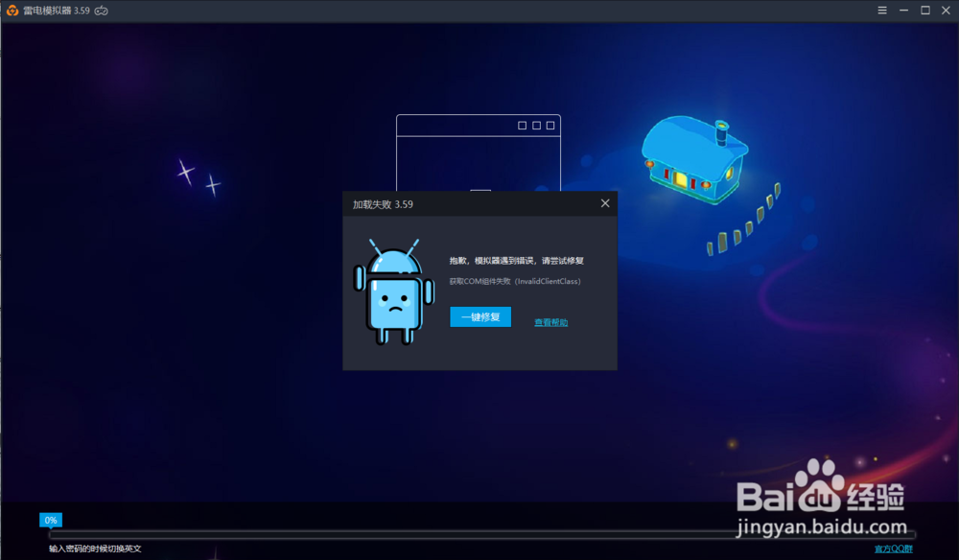Image resolution: width=959 pixels, height=560 pixels.
Task: Click the 雷电模拟器 3.59 window title
Action: (x=57, y=11)
